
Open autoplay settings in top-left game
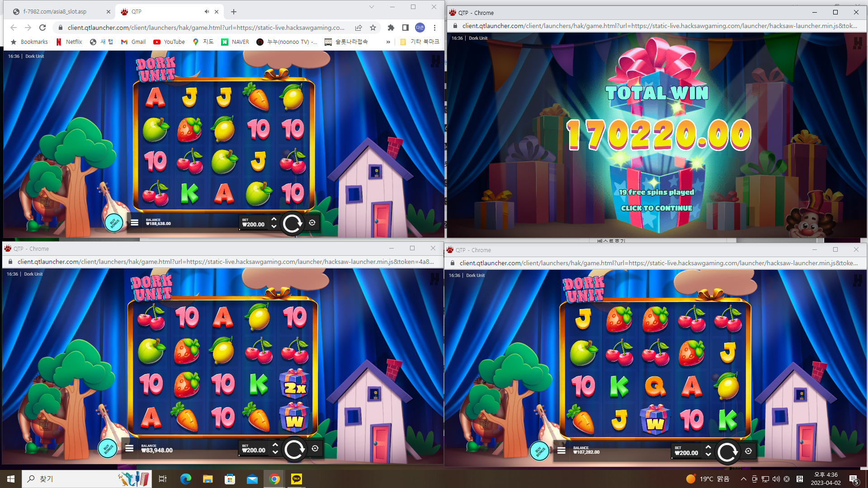pos(312,223)
